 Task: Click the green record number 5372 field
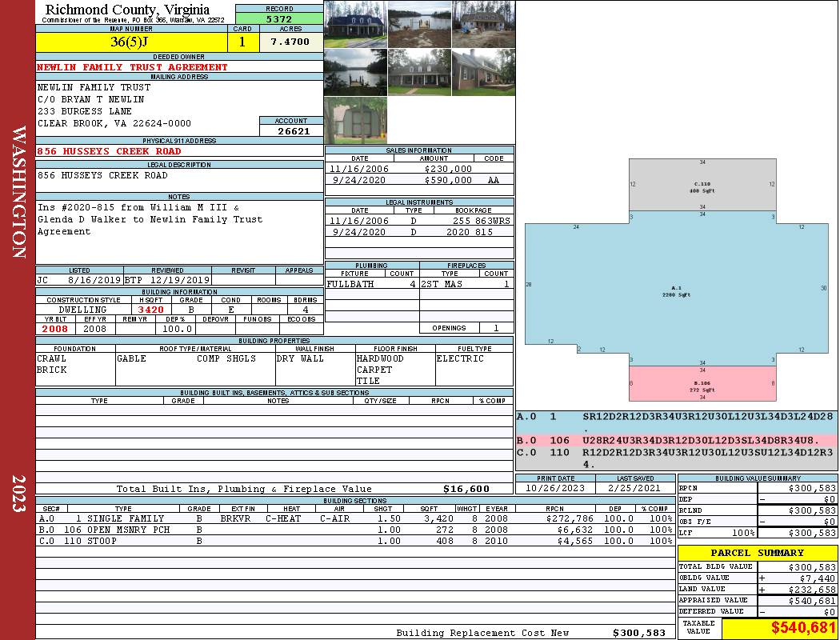coord(278,18)
